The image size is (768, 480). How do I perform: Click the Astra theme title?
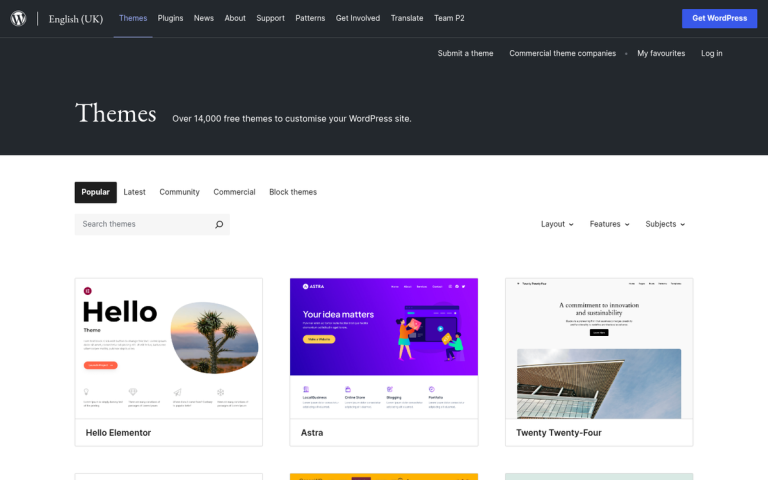click(x=312, y=433)
